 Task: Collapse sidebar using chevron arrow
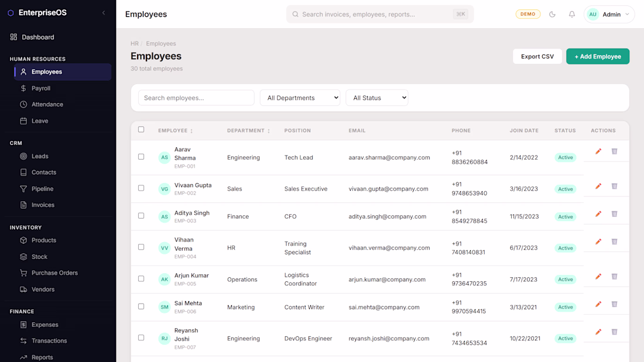coord(104,13)
